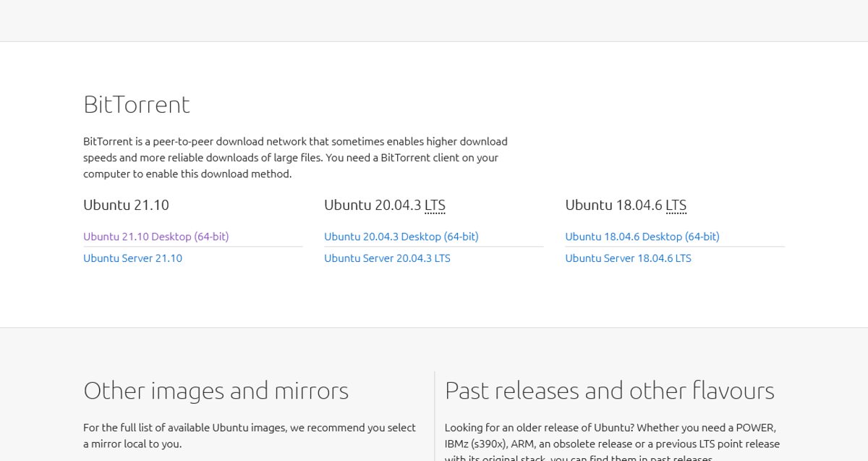
Task: Open Ubuntu 20.04.3 Desktop (64-bit) torrent link
Action: pyautogui.click(x=401, y=237)
